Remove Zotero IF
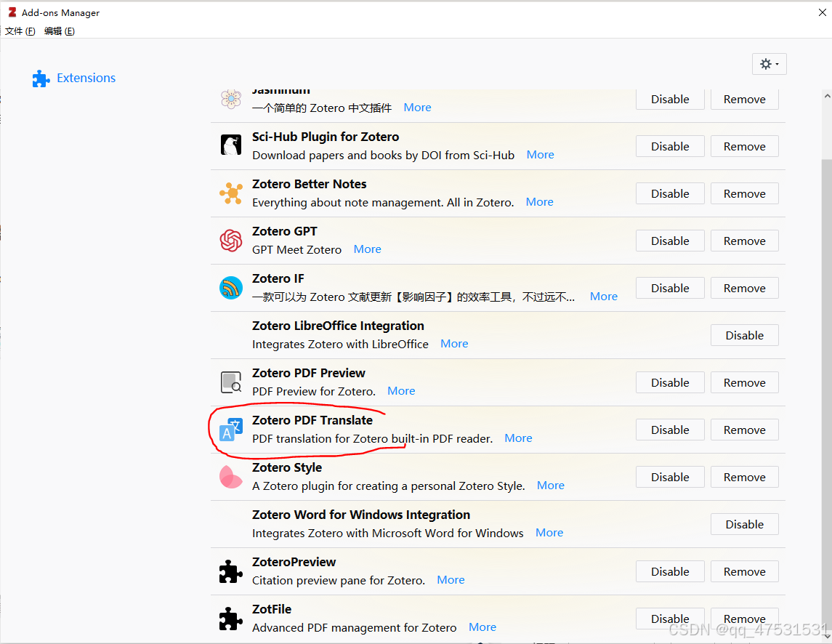The height and width of the screenshot is (644, 832). 745,289
